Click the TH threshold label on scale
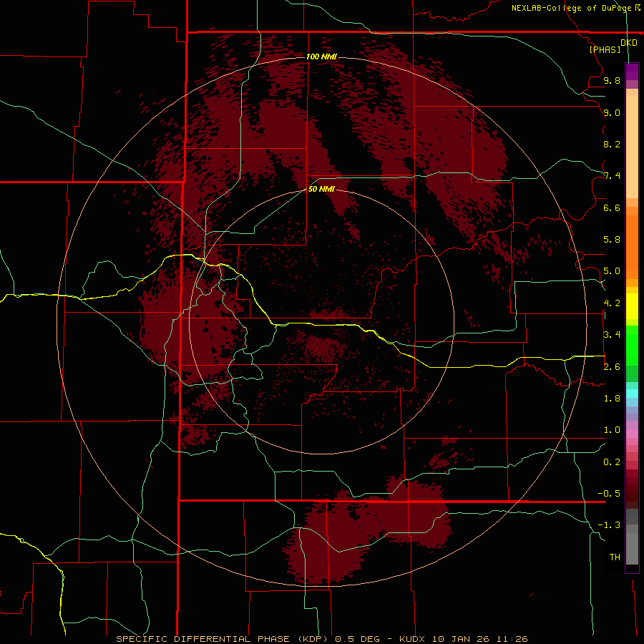 [615, 557]
